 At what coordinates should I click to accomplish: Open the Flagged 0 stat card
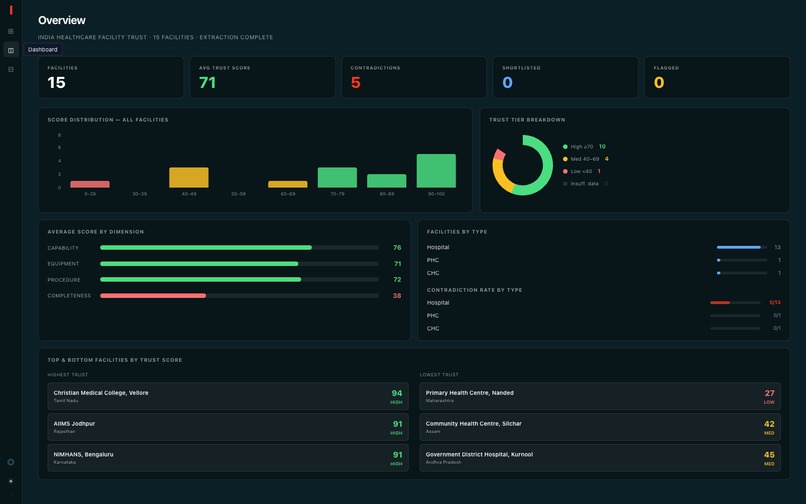(717, 78)
